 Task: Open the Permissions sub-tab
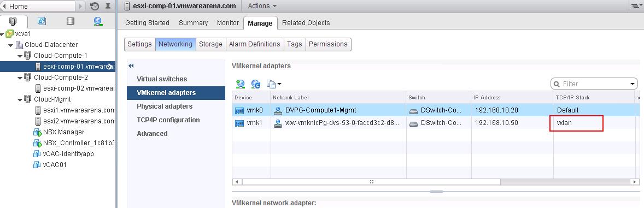[x=328, y=44]
